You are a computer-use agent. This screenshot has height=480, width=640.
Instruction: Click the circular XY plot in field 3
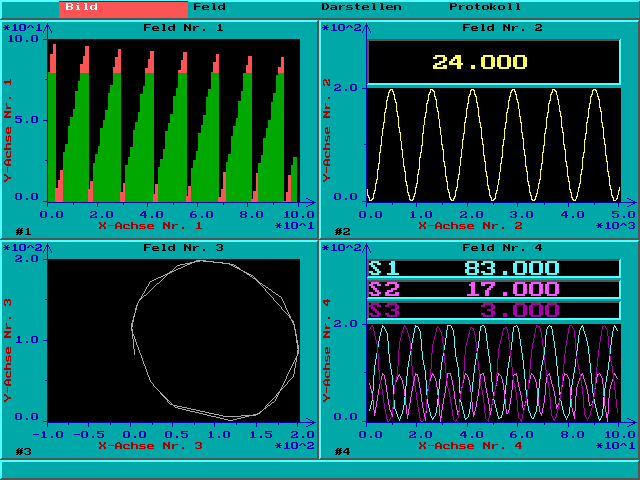174,340
